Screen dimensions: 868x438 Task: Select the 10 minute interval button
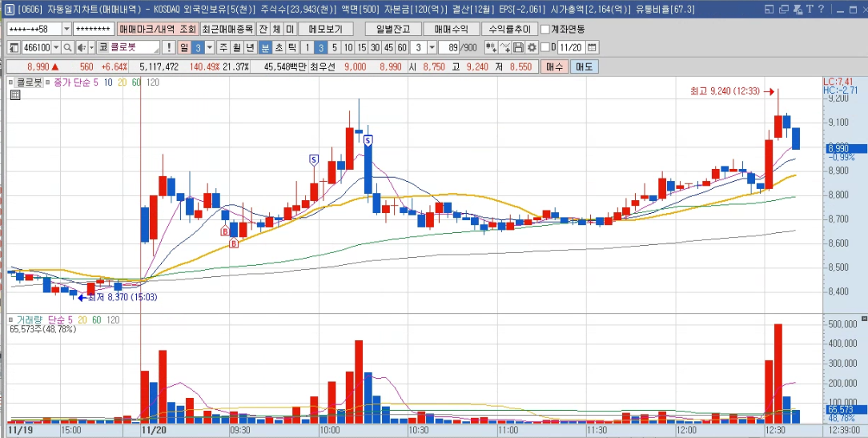pyautogui.click(x=348, y=47)
